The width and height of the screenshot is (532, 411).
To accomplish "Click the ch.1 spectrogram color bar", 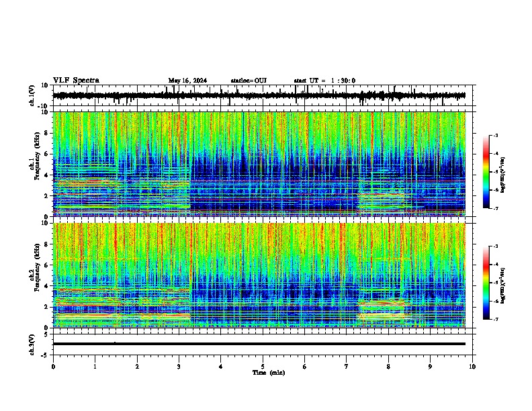I will pos(486,172).
